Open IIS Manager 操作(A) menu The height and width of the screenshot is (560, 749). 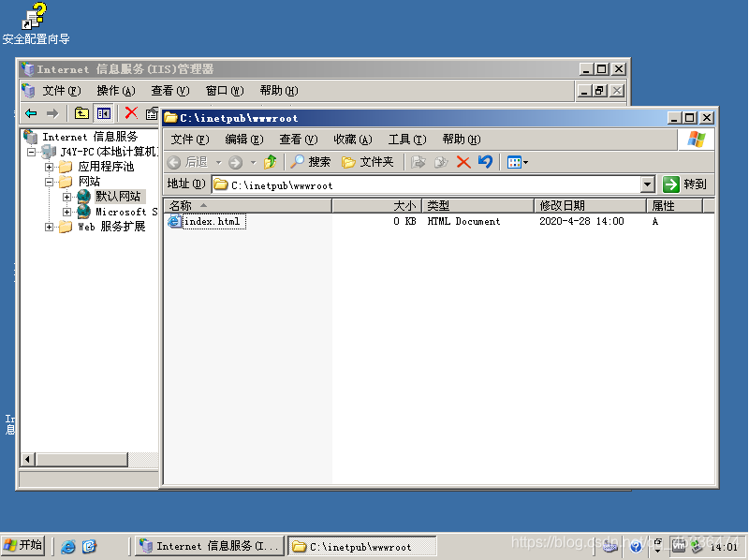tap(116, 91)
